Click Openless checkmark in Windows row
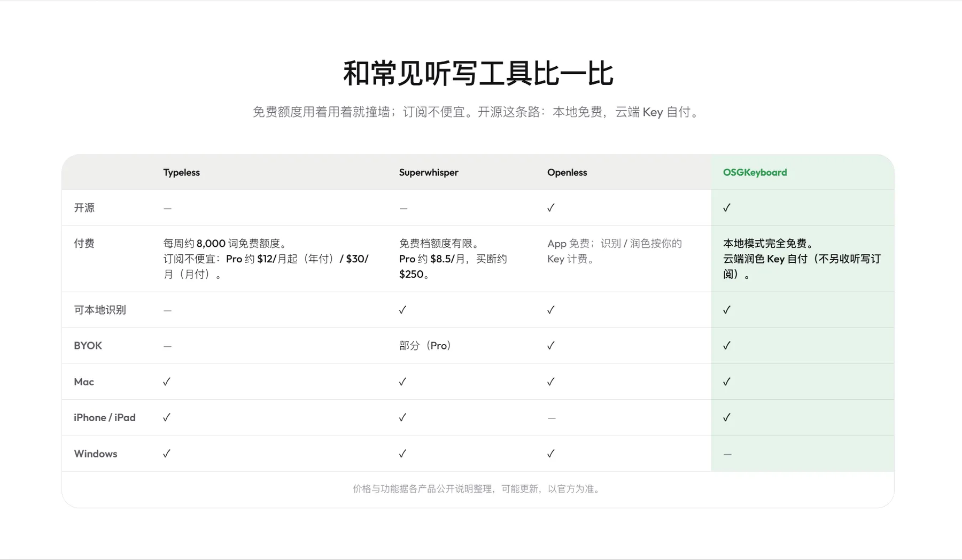Viewport: 962px width, 560px height. click(x=551, y=454)
